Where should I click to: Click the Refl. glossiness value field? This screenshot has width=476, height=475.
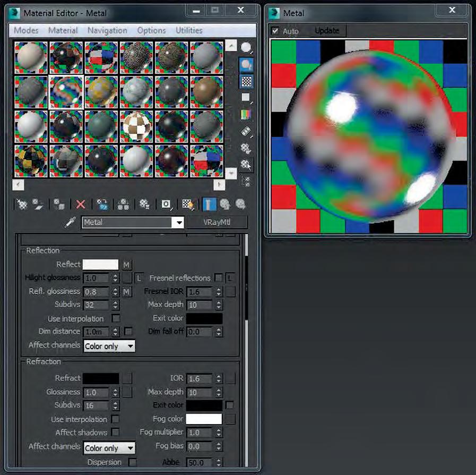(x=96, y=292)
